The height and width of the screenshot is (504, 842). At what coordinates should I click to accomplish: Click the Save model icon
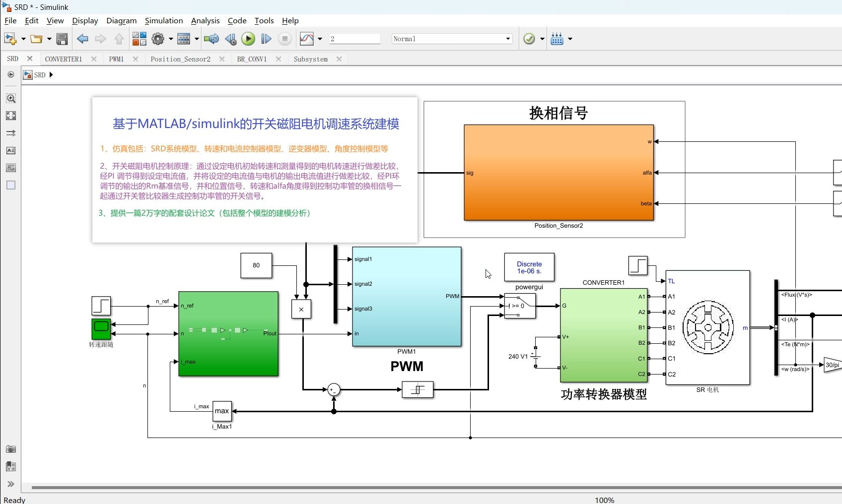click(x=62, y=39)
